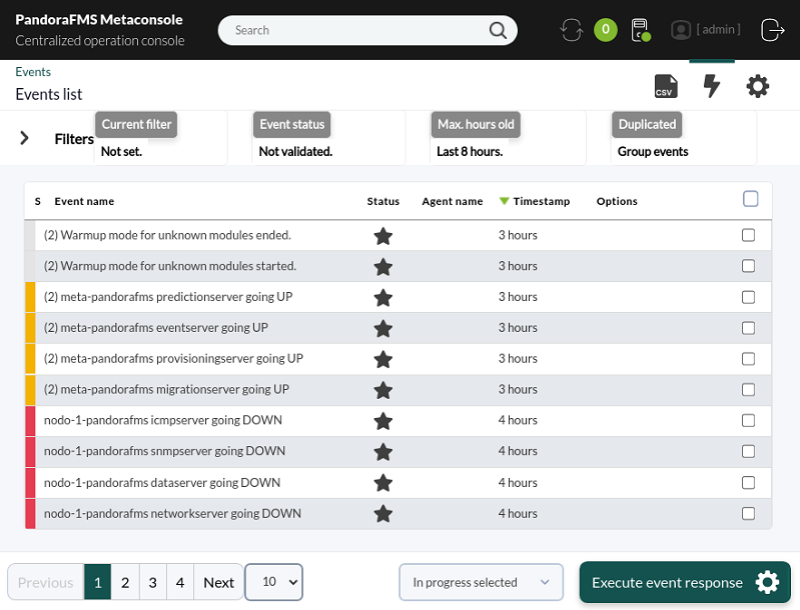Click the refresh arrows icon in header
The height and width of the screenshot is (610, 800).
pyautogui.click(x=571, y=30)
